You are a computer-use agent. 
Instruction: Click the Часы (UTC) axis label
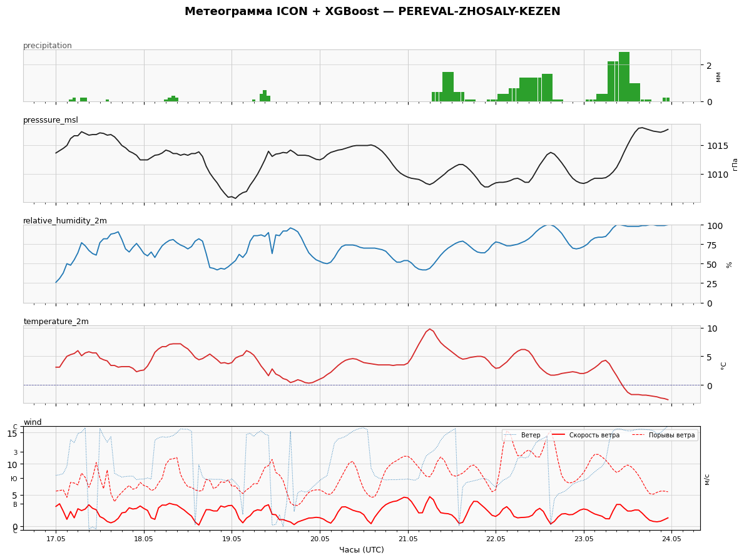point(362,549)
